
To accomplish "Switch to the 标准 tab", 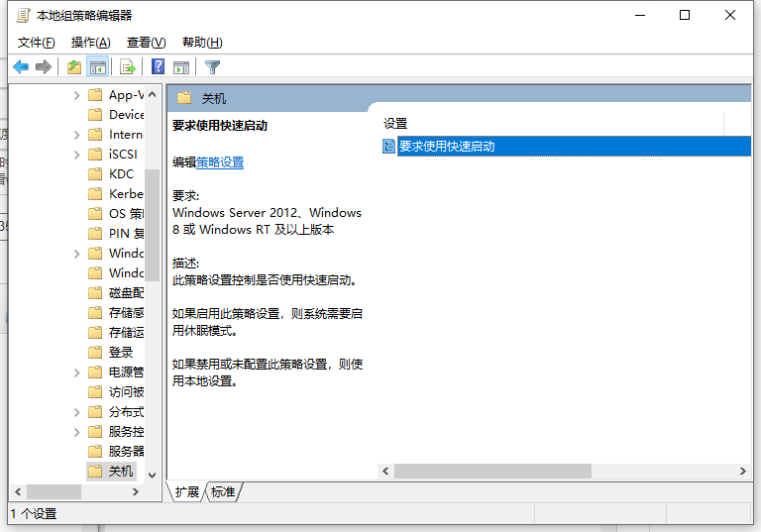I will [x=223, y=491].
